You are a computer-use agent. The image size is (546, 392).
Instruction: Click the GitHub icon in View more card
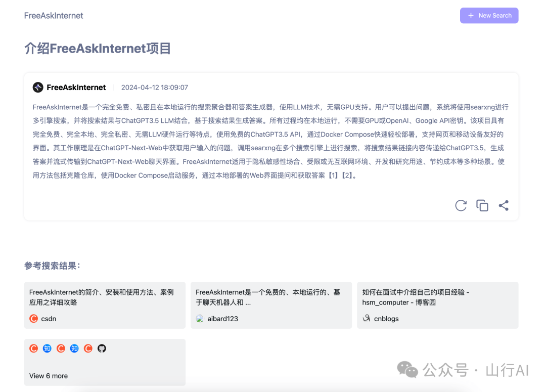click(x=102, y=349)
